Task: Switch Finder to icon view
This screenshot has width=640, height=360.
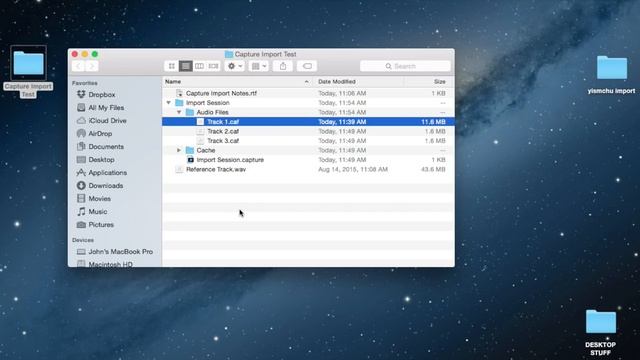Action: point(171,66)
